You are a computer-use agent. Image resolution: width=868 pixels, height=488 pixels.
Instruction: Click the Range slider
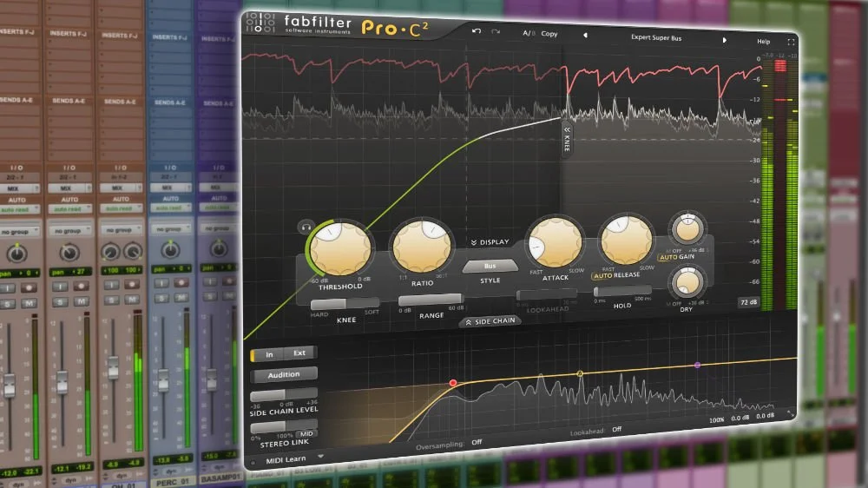click(431, 300)
